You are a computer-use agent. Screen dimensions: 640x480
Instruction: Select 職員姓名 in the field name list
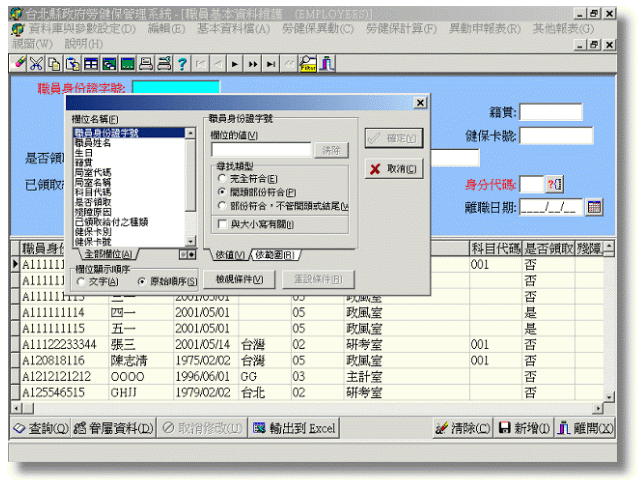tap(93, 143)
